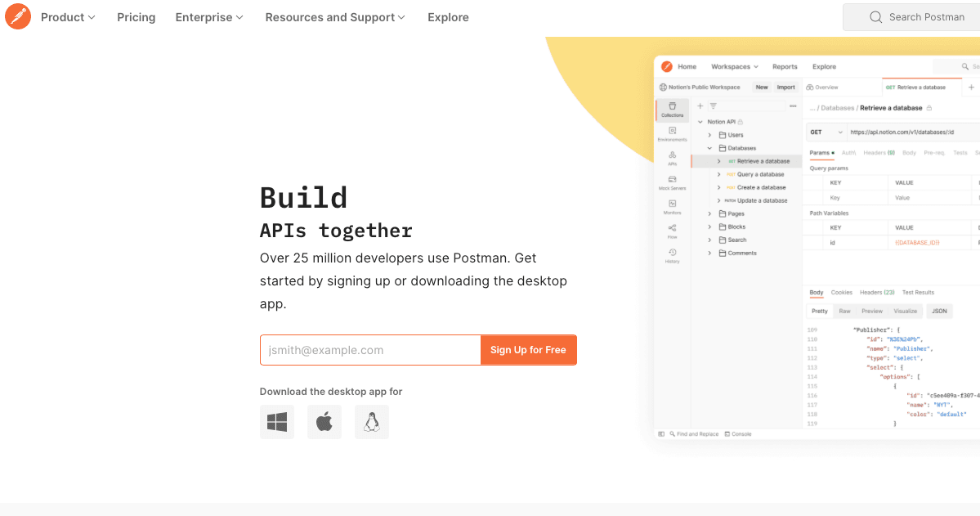Image resolution: width=980 pixels, height=516 pixels.
Task: Select the Preview response view button
Action: tap(872, 311)
